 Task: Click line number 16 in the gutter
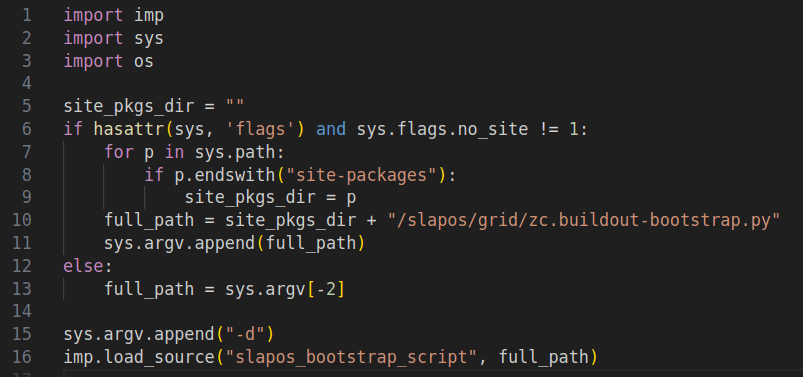(22, 357)
